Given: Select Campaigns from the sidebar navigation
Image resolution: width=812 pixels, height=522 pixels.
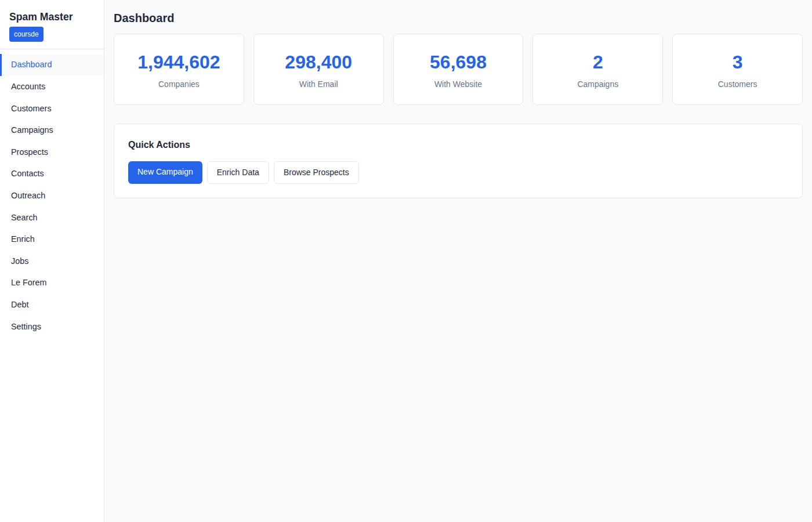Looking at the screenshot, I should [32, 130].
